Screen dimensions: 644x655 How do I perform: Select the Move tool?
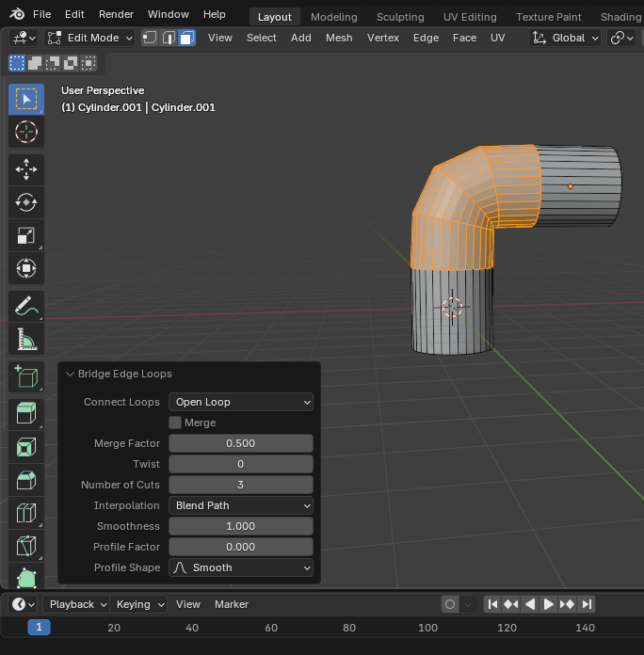point(26,169)
